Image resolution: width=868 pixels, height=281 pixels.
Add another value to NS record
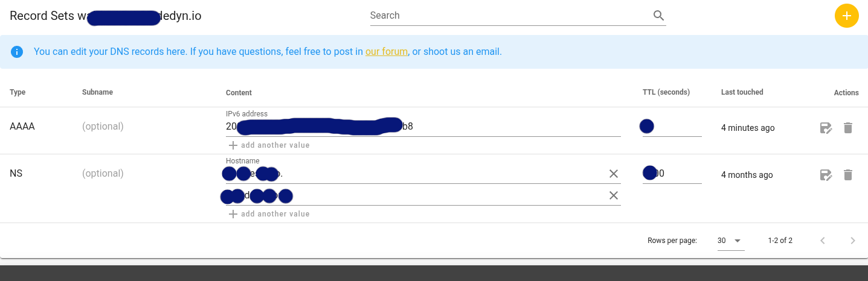click(x=269, y=214)
